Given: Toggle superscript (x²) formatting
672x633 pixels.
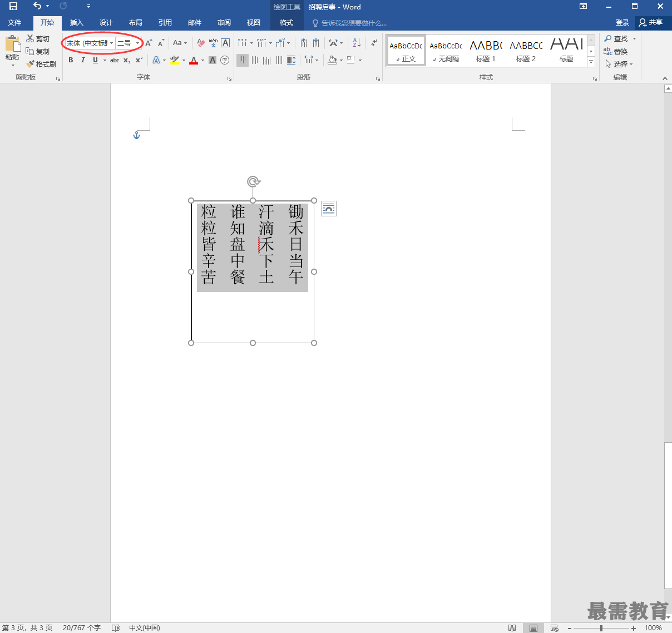Looking at the screenshot, I should 139,60.
